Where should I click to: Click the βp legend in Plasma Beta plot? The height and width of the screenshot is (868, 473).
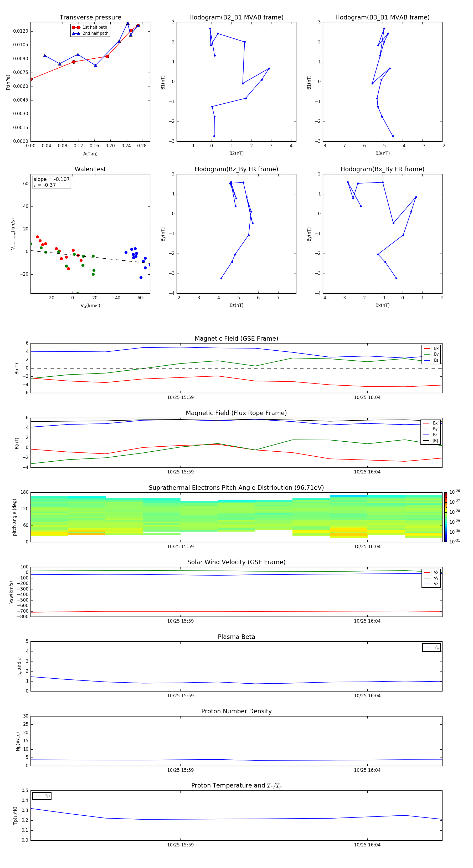431,647
